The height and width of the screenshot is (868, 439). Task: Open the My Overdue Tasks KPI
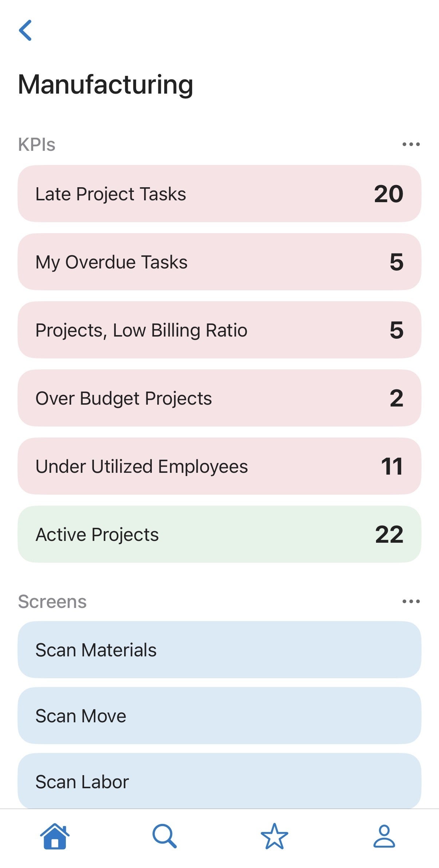[219, 262]
